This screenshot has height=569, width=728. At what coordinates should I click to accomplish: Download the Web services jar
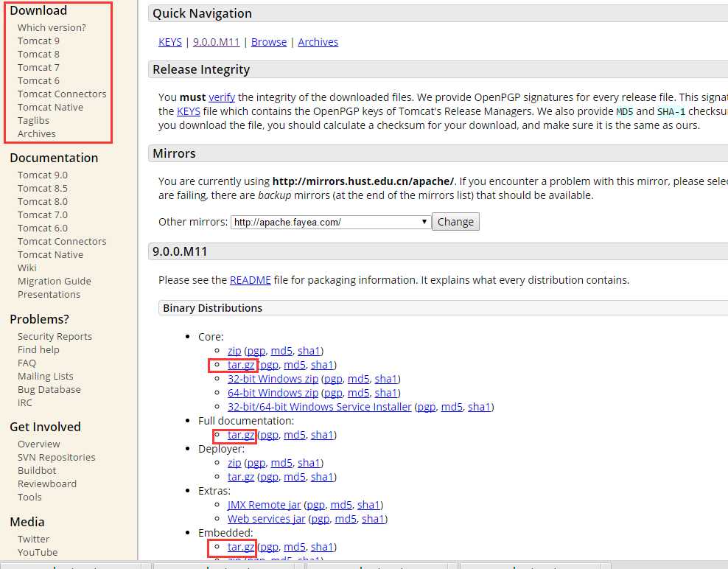(x=267, y=518)
